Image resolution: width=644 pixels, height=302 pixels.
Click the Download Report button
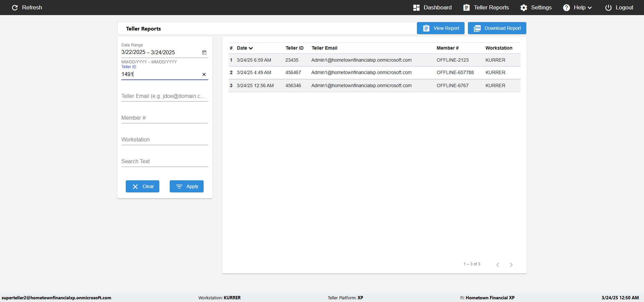tap(497, 28)
